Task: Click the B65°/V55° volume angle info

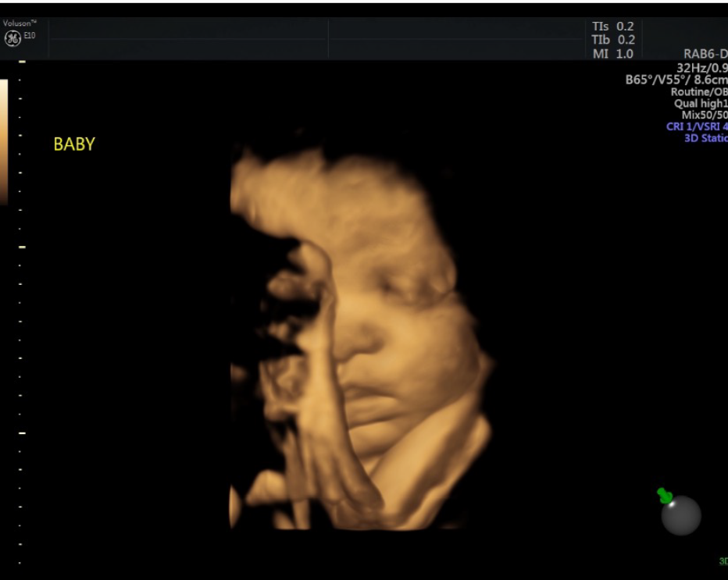Action: pyautogui.click(x=676, y=80)
